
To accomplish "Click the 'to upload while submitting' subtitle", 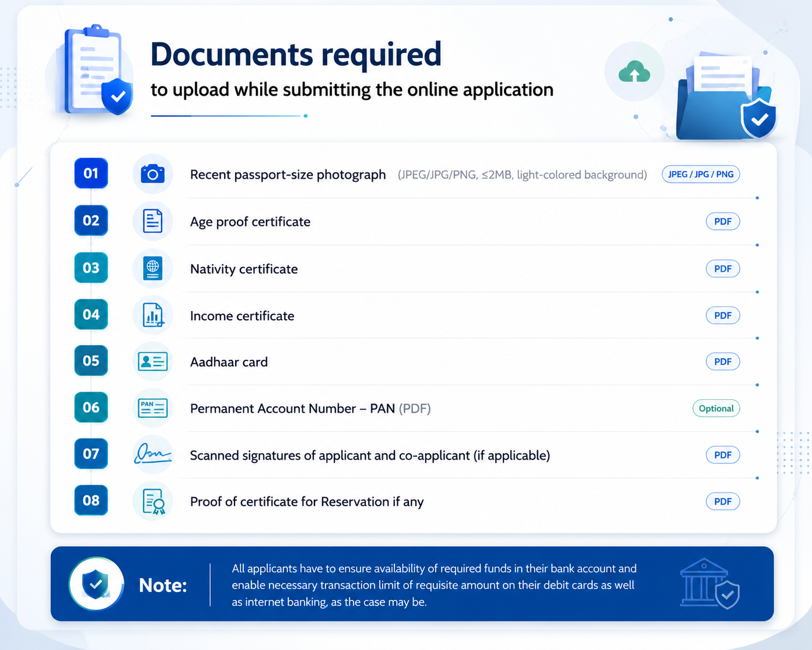I will tap(352, 90).
